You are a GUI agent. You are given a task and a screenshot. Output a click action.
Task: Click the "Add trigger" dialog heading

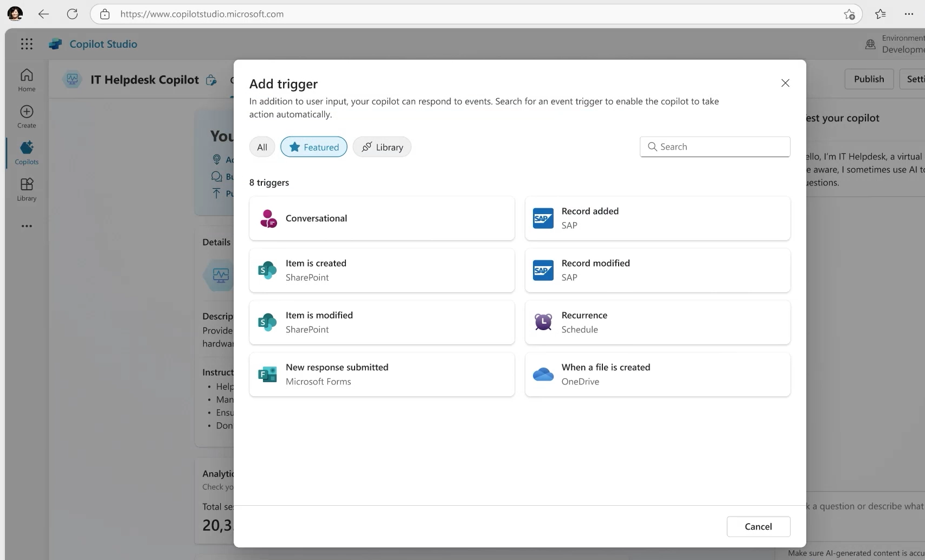click(x=284, y=84)
